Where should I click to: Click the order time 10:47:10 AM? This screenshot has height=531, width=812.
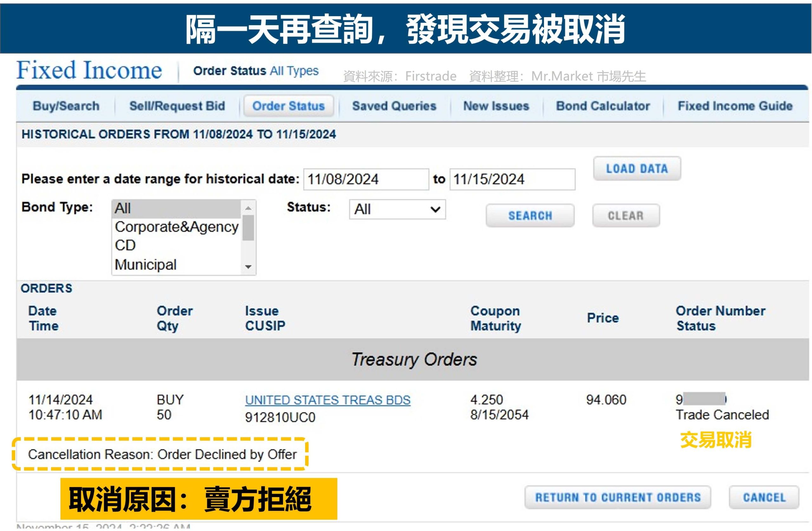click(x=65, y=415)
